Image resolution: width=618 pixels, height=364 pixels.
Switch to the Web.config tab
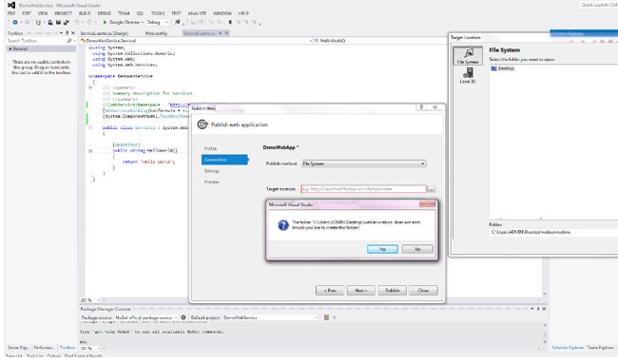point(156,33)
